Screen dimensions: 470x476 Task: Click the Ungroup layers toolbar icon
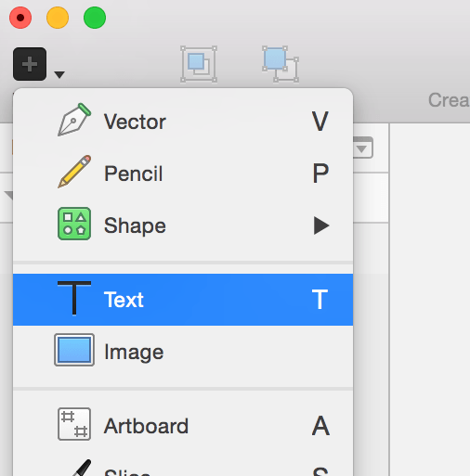tap(281, 64)
